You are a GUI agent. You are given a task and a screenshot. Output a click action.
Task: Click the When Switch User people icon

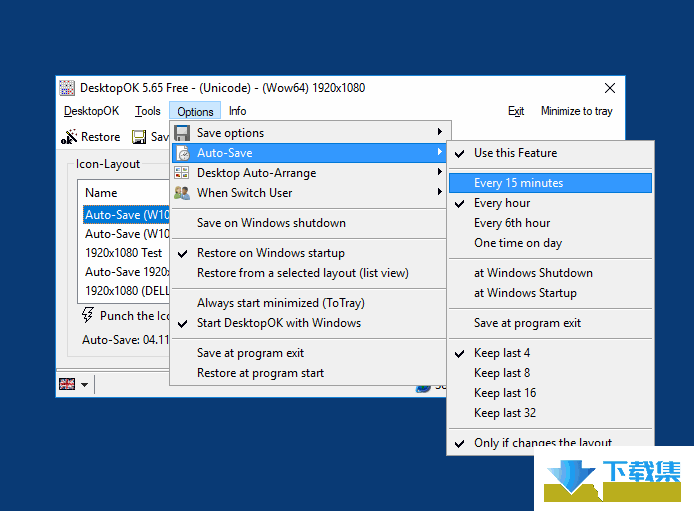(x=182, y=193)
